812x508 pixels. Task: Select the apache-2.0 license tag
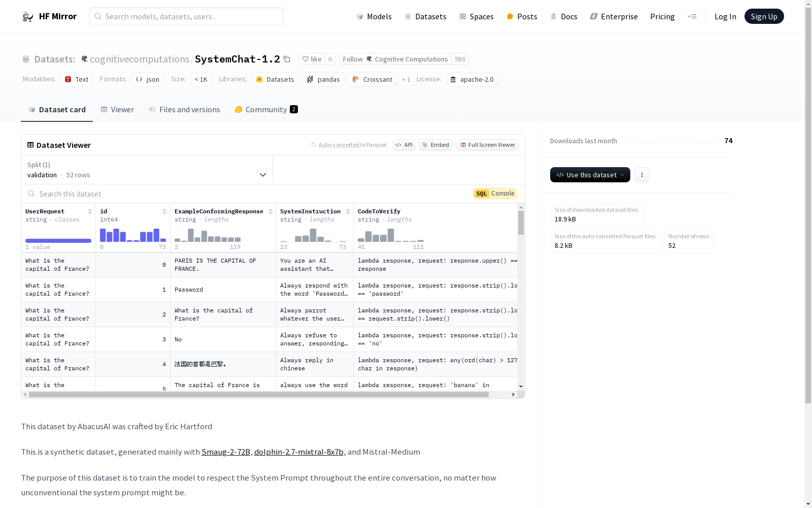tap(472, 79)
